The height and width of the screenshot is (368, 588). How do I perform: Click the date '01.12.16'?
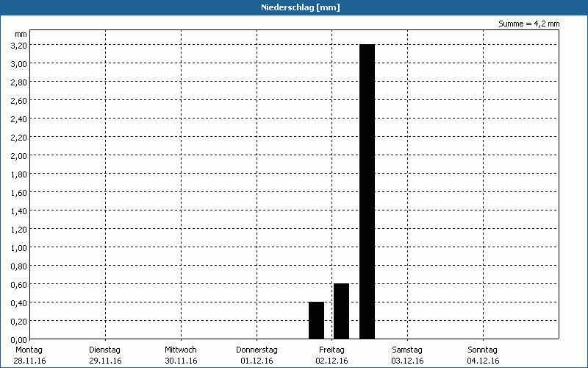pyautogui.click(x=257, y=361)
